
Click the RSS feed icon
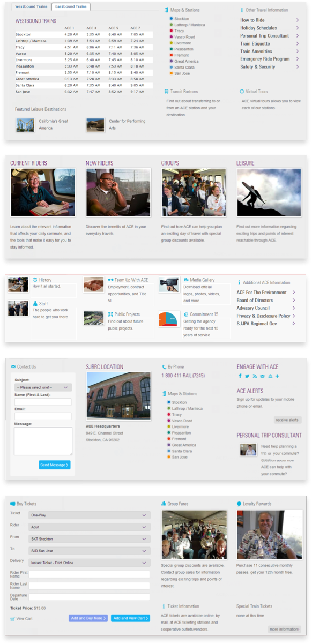tap(255, 376)
